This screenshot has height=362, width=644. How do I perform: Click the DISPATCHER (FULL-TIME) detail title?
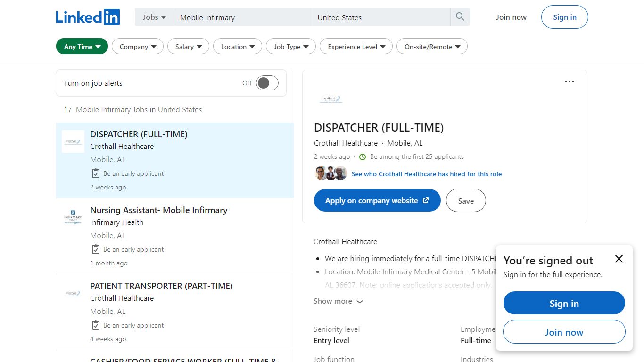[379, 127]
